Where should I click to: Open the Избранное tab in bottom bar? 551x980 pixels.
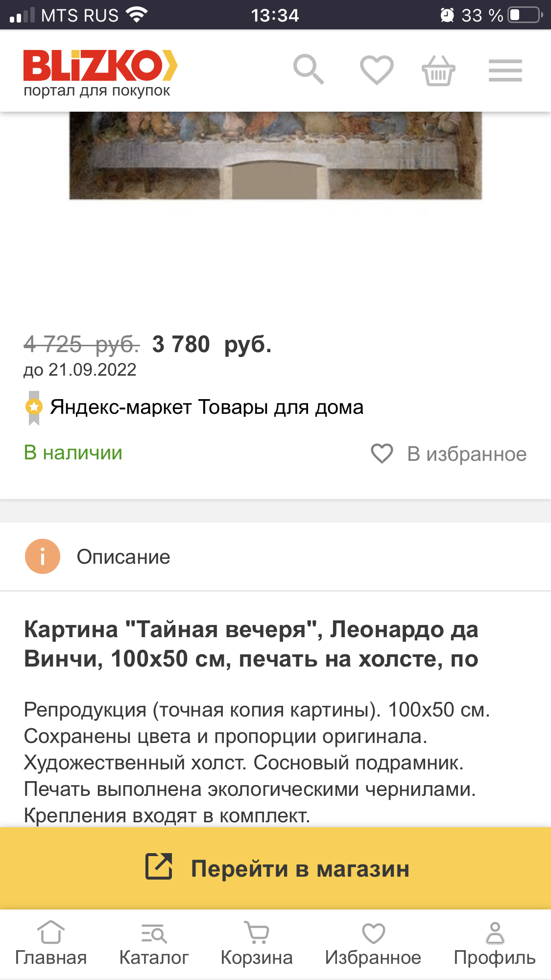pos(373,944)
